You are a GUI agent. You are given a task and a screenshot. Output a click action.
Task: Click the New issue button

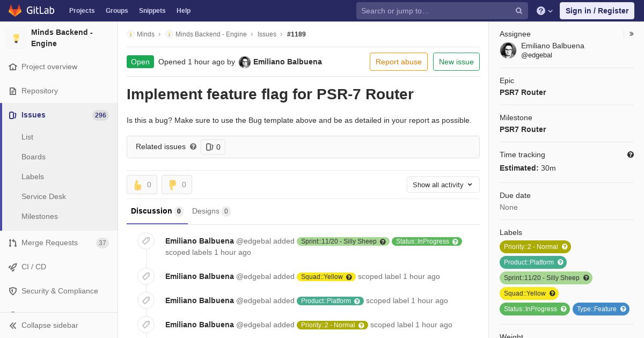(456, 62)
